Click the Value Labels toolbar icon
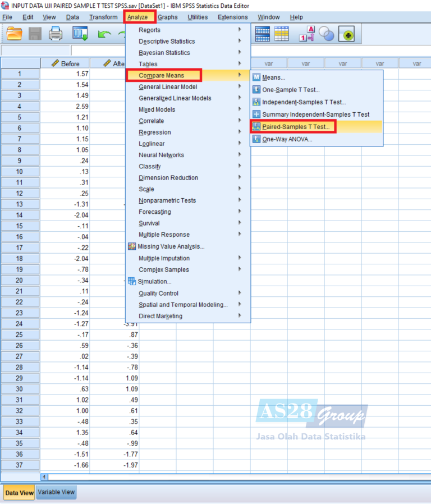The height and width of the screenshot is (504, 431). (x=306, y=34)
